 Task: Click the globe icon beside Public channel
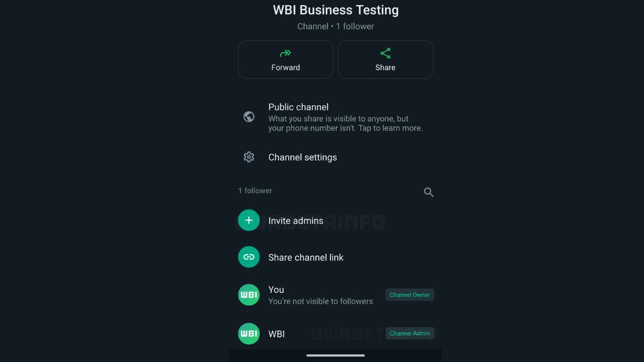tap(249, 117)
